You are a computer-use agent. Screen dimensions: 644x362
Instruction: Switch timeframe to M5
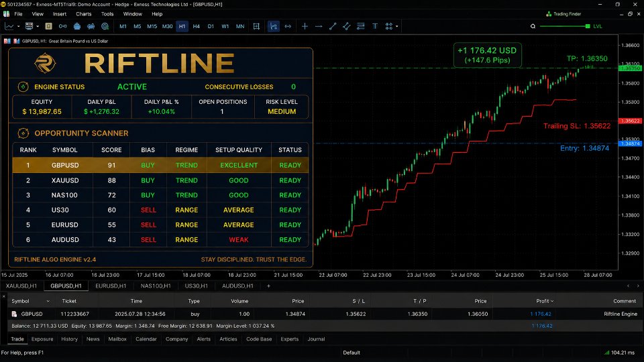pos(137,26)
